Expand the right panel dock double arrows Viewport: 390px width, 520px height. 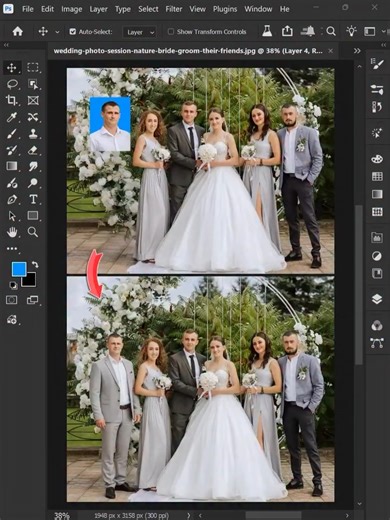383,45
